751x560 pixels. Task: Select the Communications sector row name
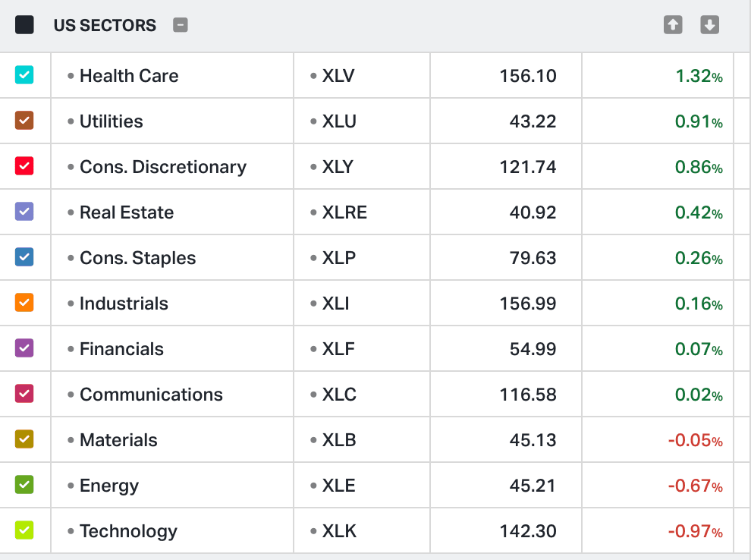[x=151, y=395]
